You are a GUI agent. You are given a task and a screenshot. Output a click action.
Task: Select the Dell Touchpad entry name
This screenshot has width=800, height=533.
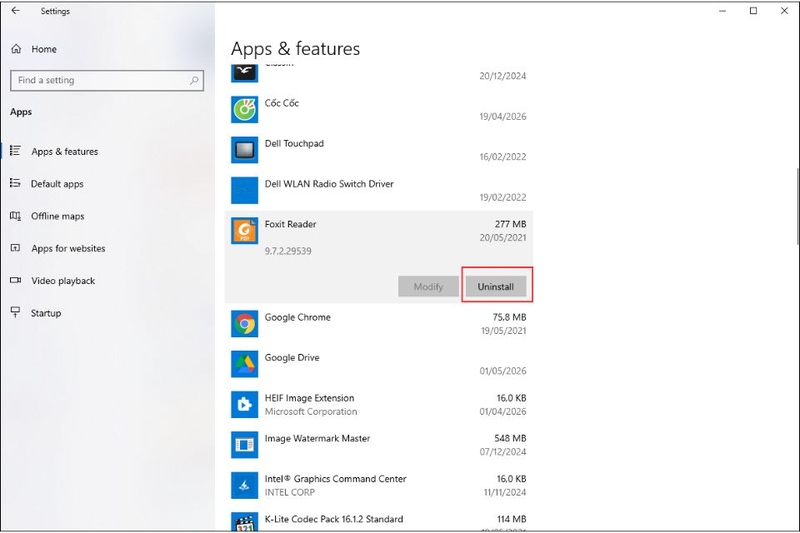coord(294,143)
